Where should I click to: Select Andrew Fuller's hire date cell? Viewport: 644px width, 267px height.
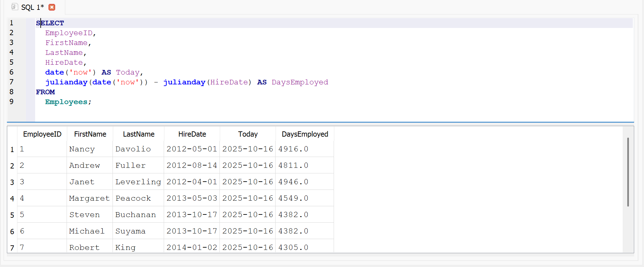point(192,166)
